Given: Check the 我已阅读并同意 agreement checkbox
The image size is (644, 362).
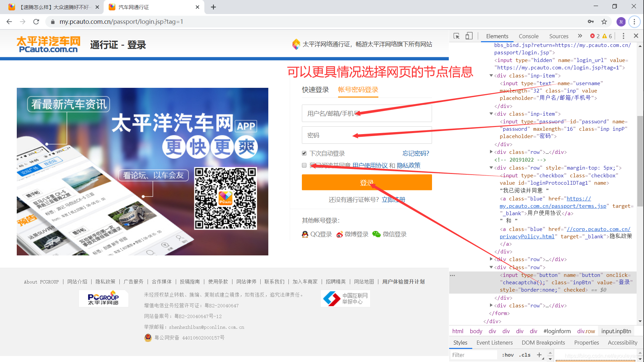Looking at the screenshot, I should (x=304, y=165).
